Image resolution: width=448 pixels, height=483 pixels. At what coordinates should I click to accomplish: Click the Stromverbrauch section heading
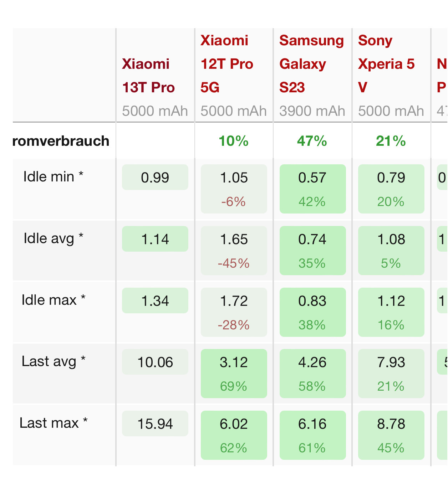tap(61, 141)
